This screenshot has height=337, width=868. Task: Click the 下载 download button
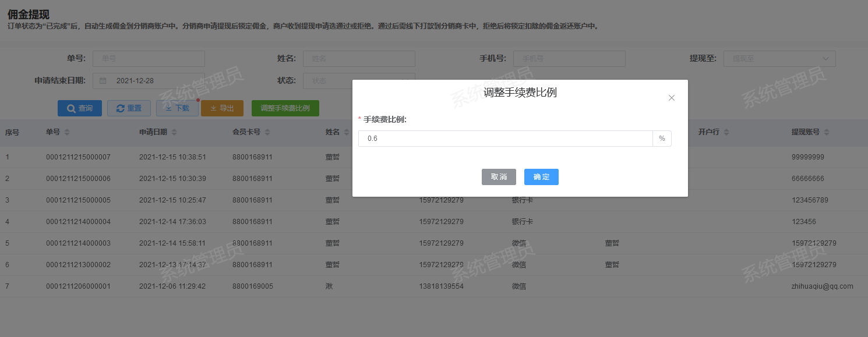[x=177, y=108]
